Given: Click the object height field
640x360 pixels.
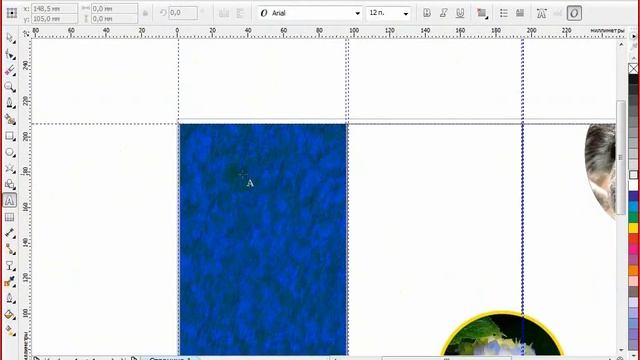Looking at the screenshot, I should click(x=114, y=18).
